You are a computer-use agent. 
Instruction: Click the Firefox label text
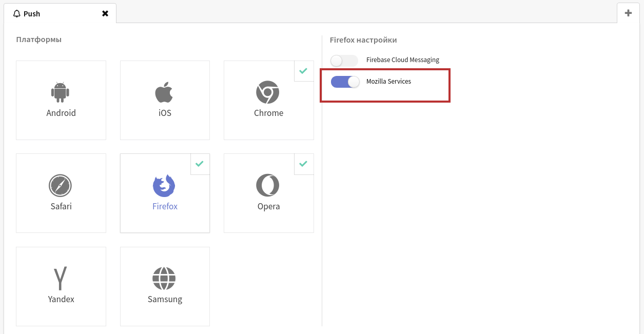(165, 206)
